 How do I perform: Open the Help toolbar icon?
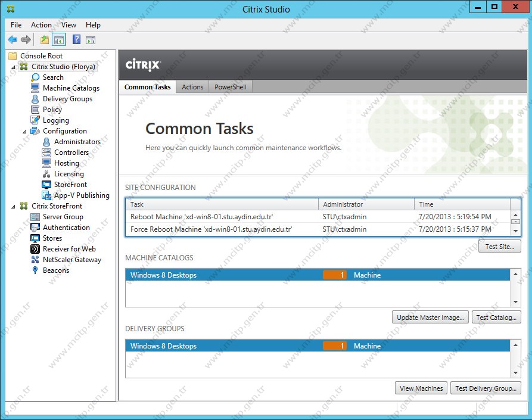coord(77,40)
